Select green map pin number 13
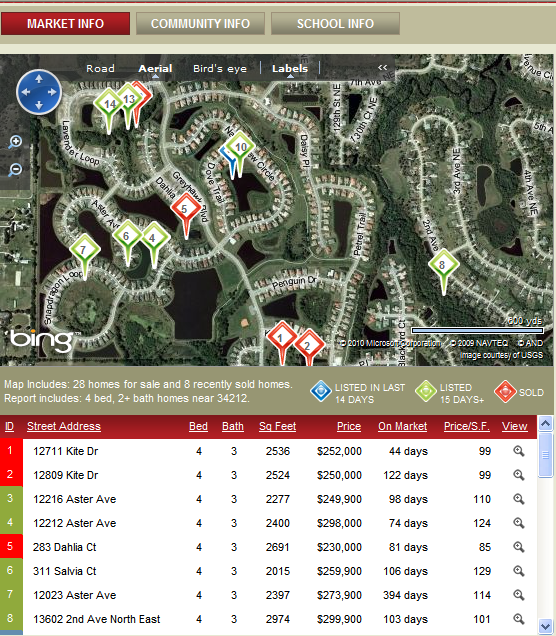 click(x=129, y=99)
